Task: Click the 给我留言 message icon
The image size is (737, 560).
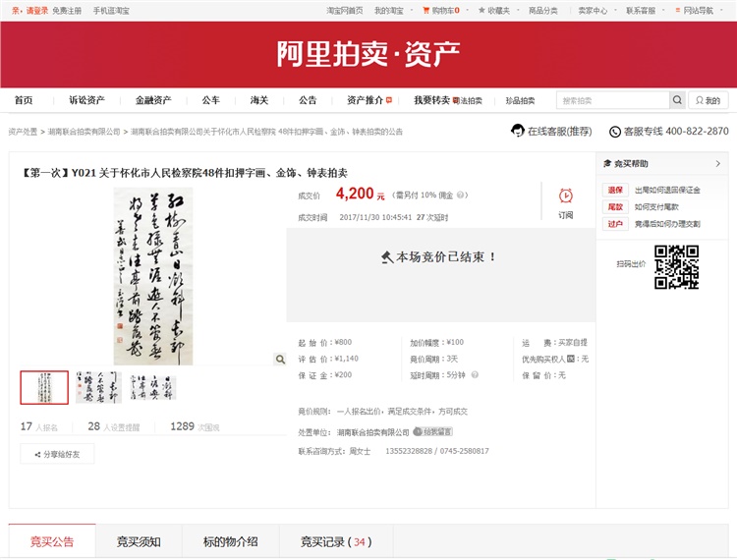Action: coord(433,432)
